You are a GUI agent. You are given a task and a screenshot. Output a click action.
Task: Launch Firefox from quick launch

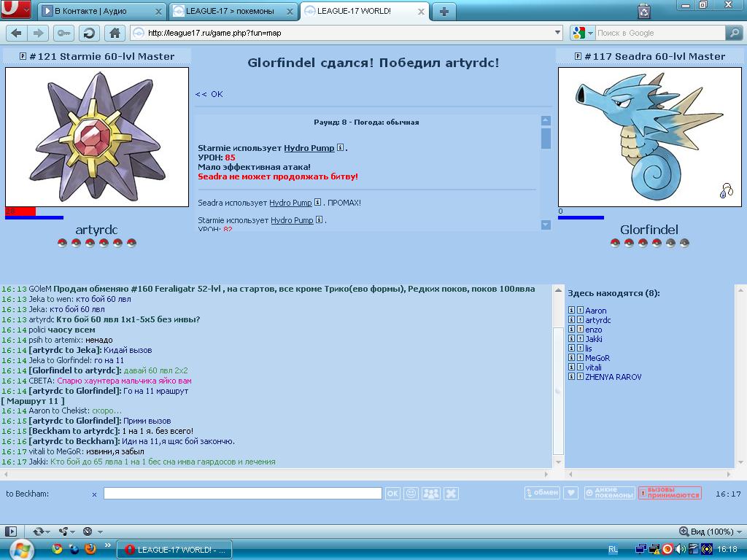90,549
